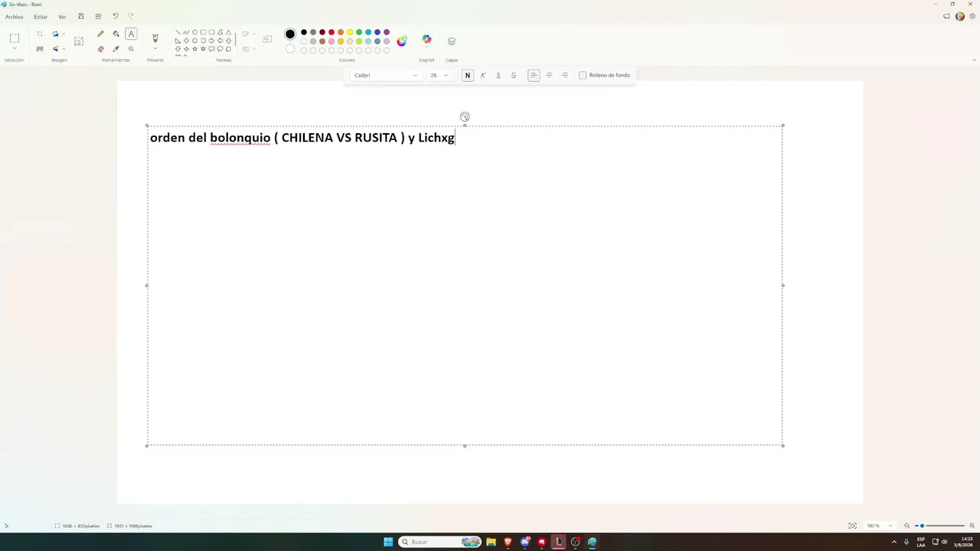Select the line shape
980x551 pixels.
178,32
